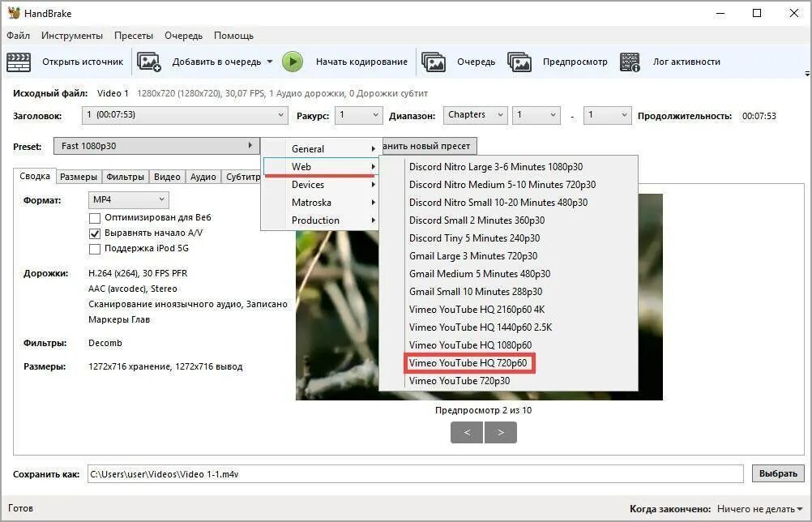Select Discord Small 2 Minutes 360p30

(x=509, y=220)
